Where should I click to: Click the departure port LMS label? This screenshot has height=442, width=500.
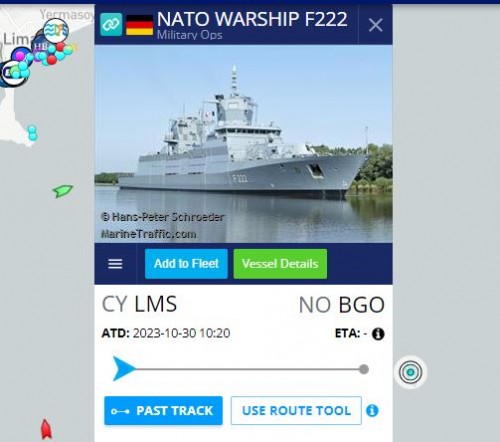tap(156, 304)
